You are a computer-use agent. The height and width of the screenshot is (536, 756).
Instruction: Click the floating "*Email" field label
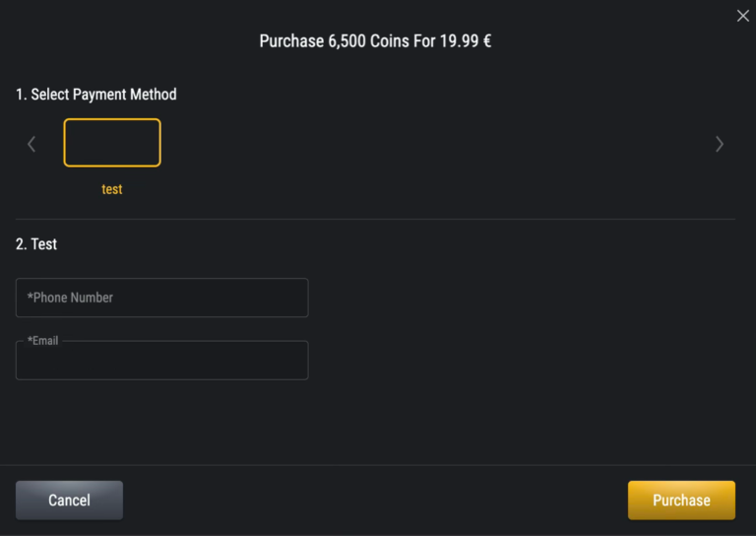point(43,341)
